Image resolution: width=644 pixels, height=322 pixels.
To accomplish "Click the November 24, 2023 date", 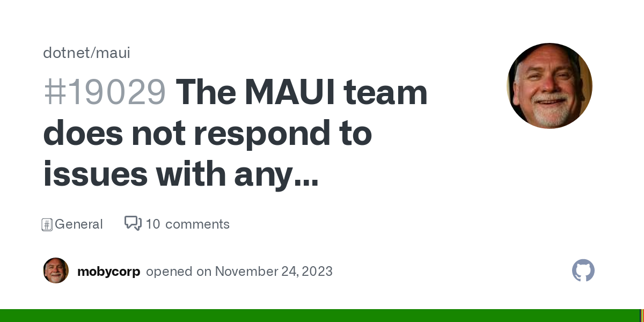I will [274, 272].
